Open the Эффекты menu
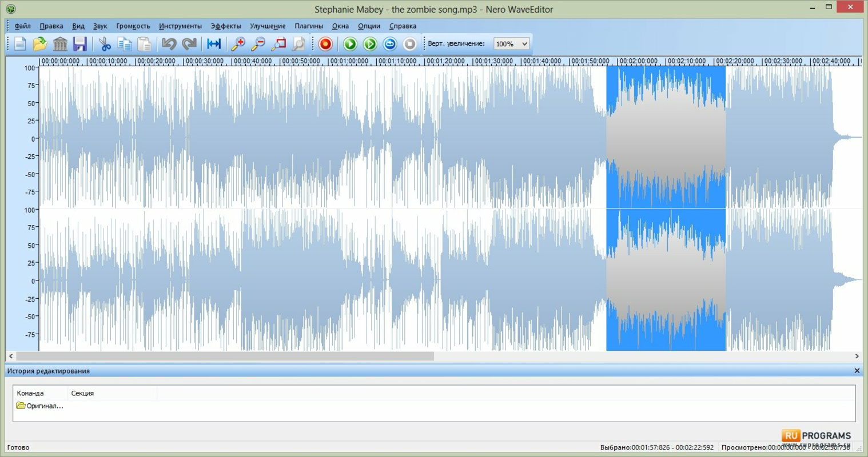The width and height of the screenshot is (868, 457). point(225,26)
